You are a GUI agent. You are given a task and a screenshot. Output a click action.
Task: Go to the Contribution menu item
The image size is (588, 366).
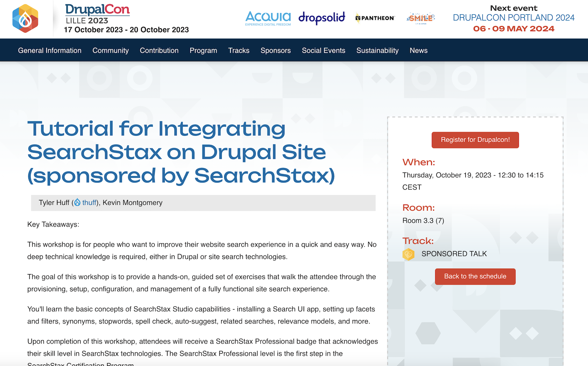(159, 51)
